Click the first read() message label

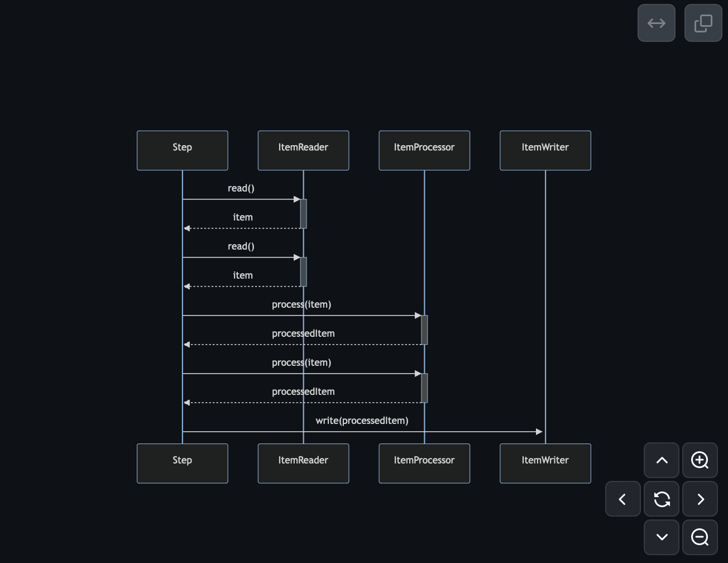(x=241, y=188)
